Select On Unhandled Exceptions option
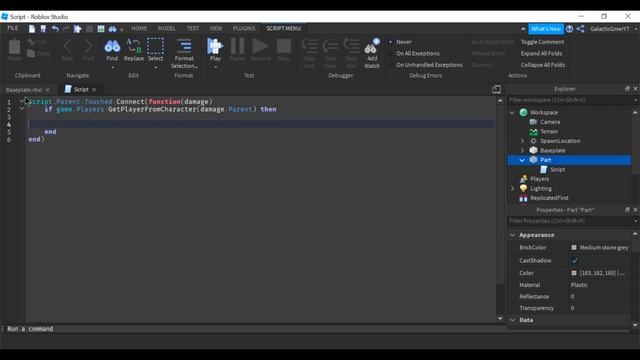Screen dimensions: 640x360 (425, 65)
